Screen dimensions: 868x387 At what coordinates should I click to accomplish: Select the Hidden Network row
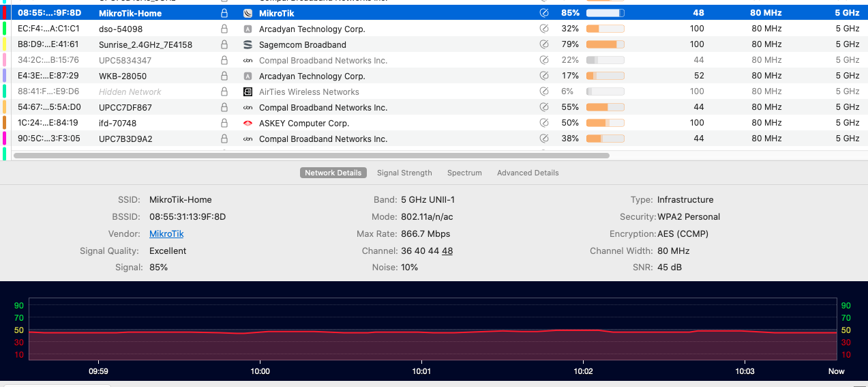(x=434, y=91)
